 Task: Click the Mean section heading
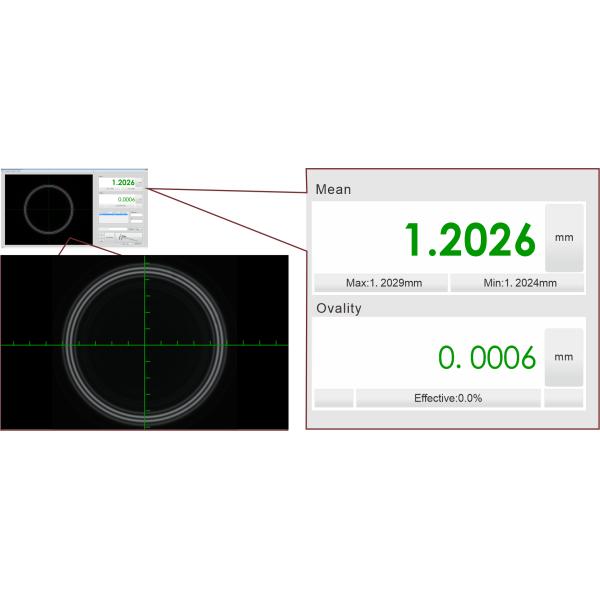point(333,189)
